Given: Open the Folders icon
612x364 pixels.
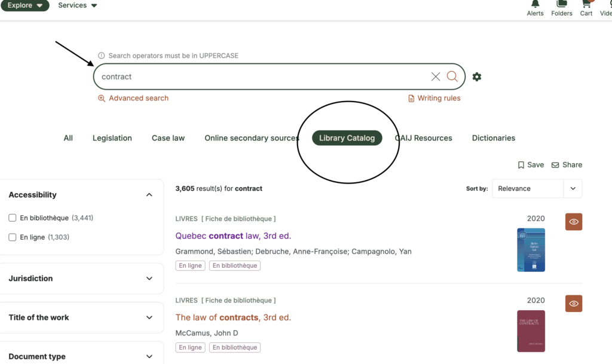Looking at the screenshot, I should click(561, 6).
